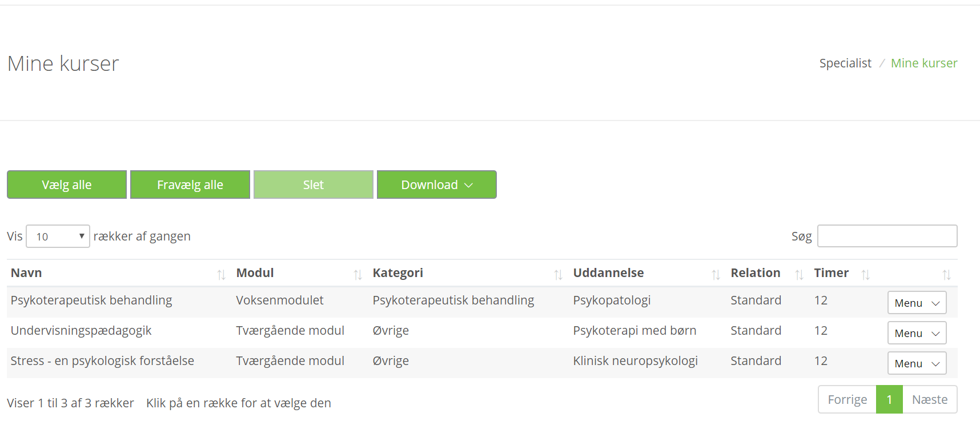Click Uddannelse column sort arrows

pos(716,275)
